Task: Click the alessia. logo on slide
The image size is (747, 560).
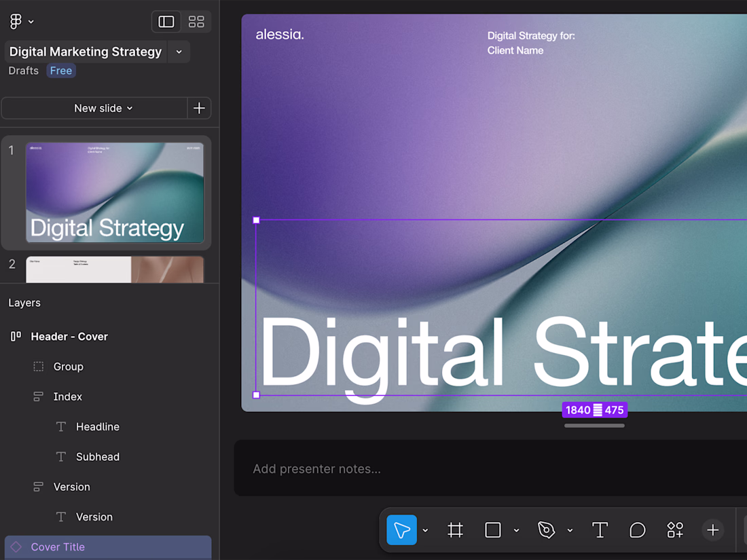Action: coord(280,35)
